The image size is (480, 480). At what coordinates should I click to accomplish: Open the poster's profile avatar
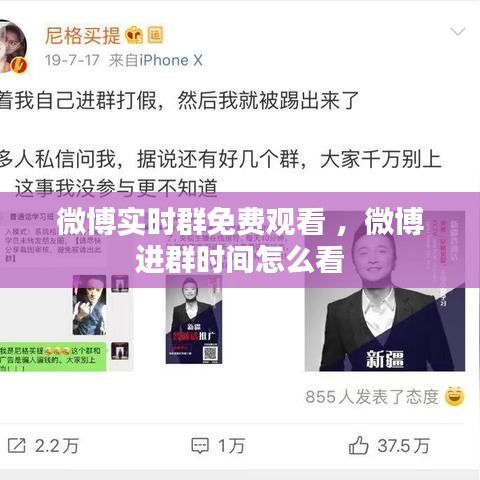click(x=13, y=47)
